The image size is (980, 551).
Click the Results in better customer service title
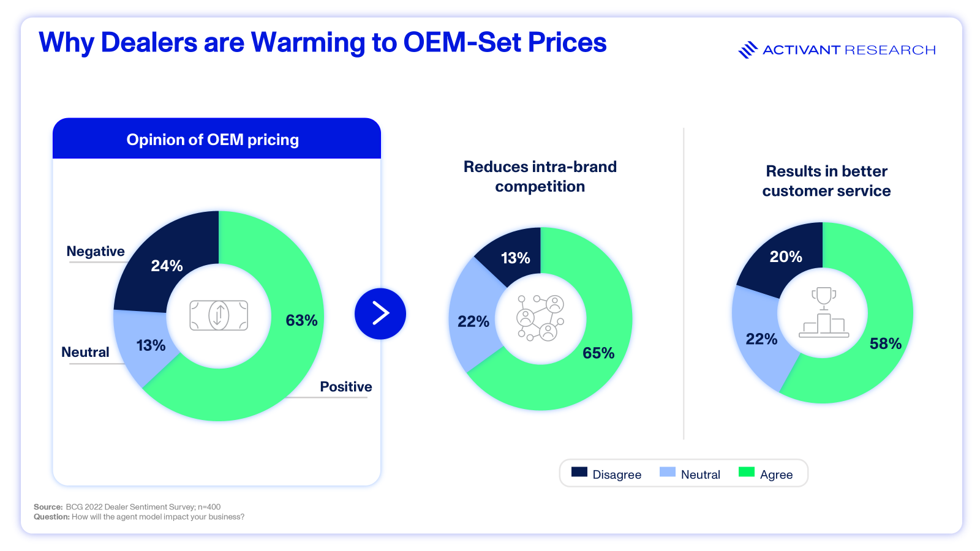coord(826,181)
